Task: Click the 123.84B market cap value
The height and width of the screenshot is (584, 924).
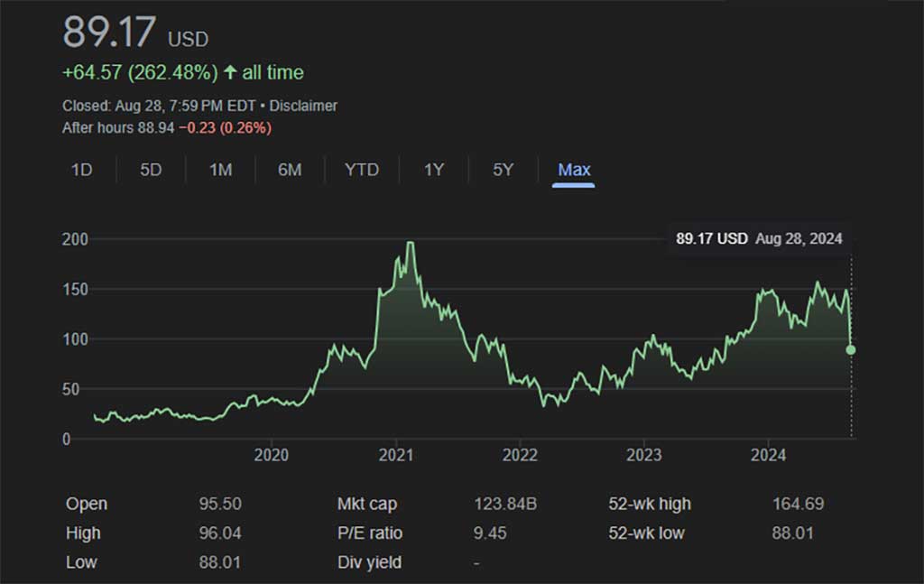Action: tap(505, 504)
